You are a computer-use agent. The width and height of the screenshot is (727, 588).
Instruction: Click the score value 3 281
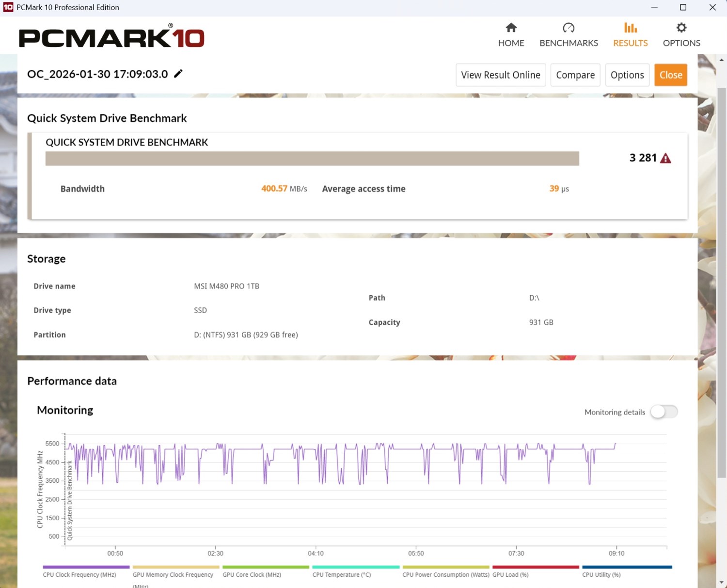pos(643,158)
